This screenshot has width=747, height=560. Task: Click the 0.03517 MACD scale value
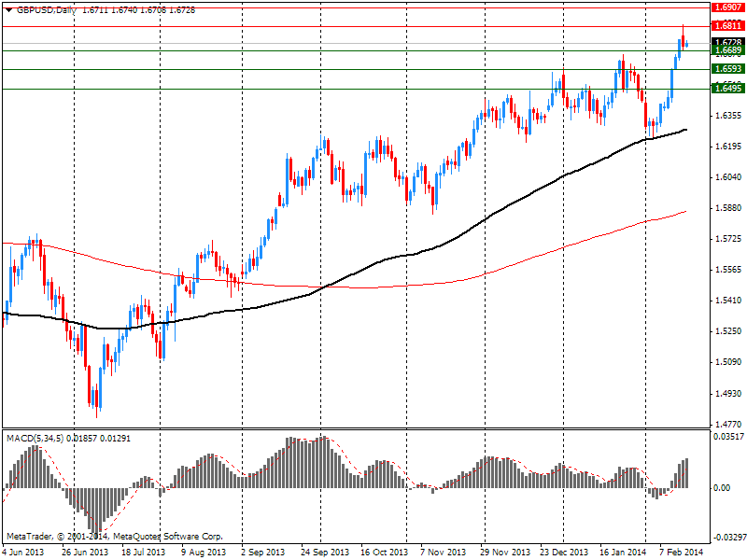tap(727, 436)
